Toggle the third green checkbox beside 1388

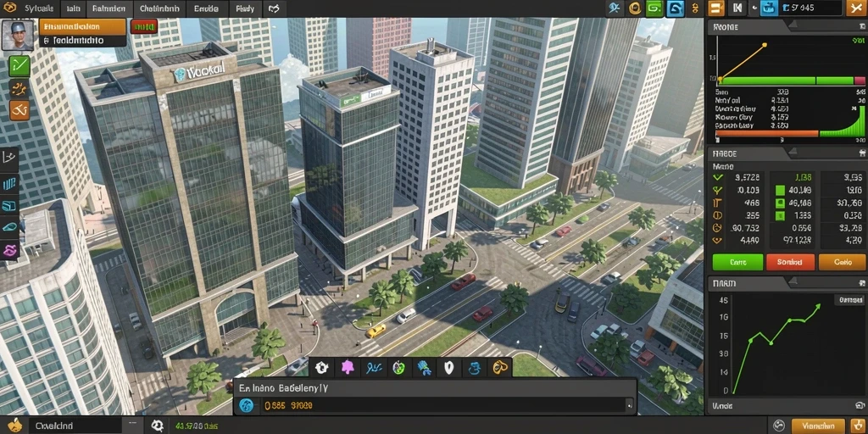point(780,215)
